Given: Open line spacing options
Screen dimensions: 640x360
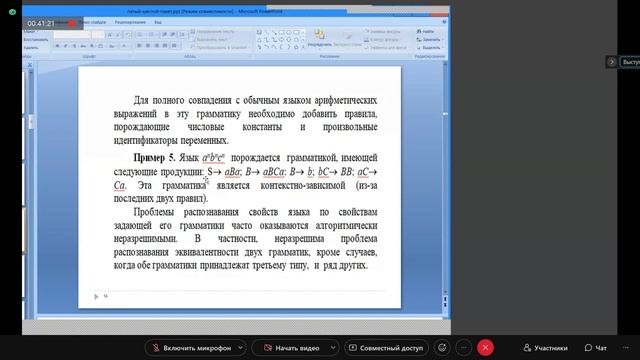Looking at the screenshot, I should 182,35.
